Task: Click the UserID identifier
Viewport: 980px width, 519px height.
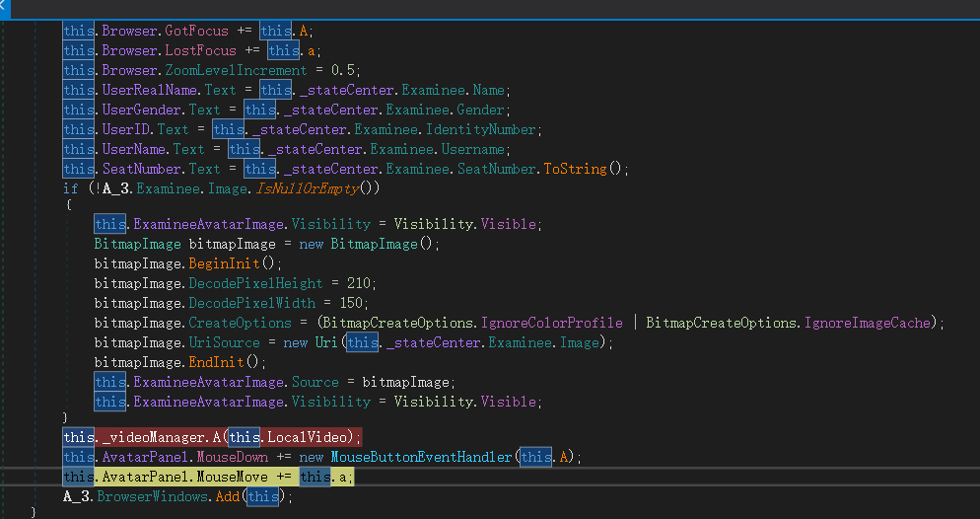Action: click(x=125, y=130)
